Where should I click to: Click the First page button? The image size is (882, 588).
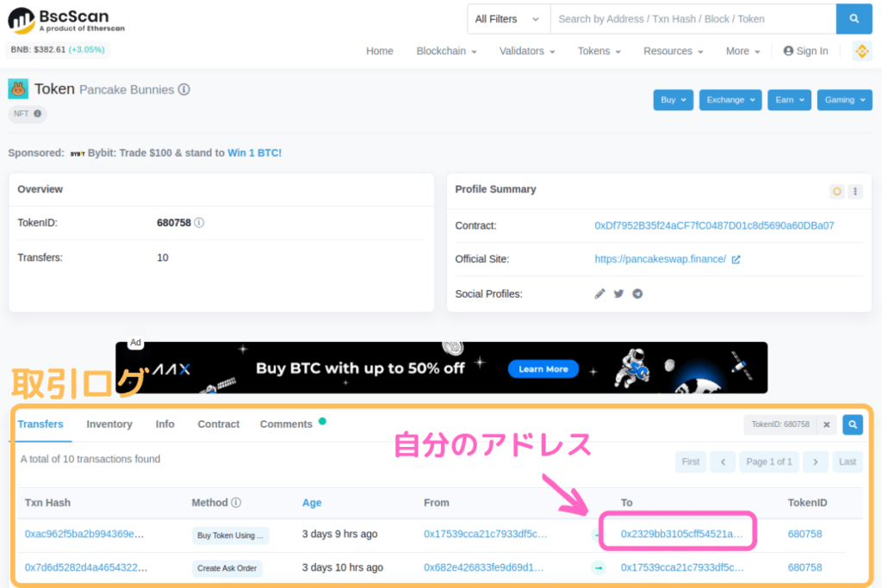pos(691,462)
